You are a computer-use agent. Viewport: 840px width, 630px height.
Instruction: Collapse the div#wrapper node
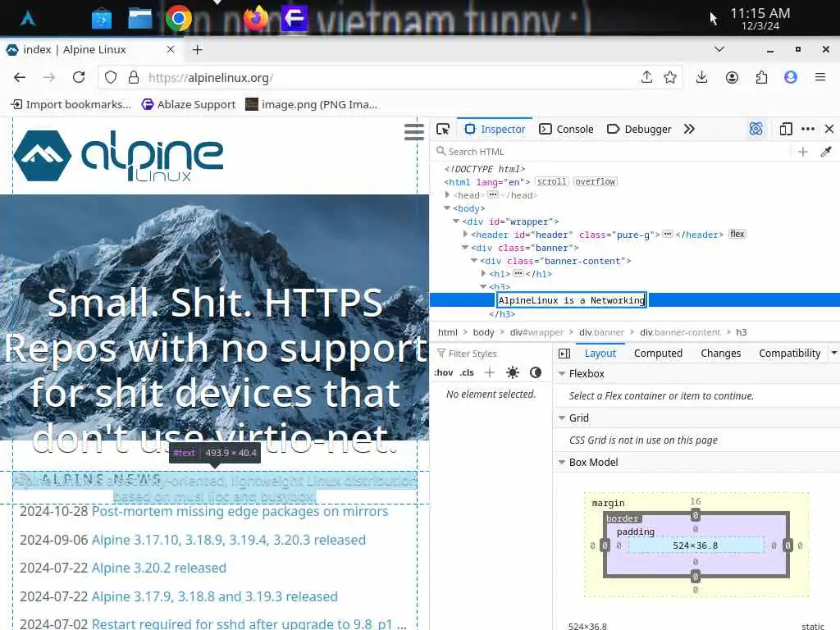456,221
